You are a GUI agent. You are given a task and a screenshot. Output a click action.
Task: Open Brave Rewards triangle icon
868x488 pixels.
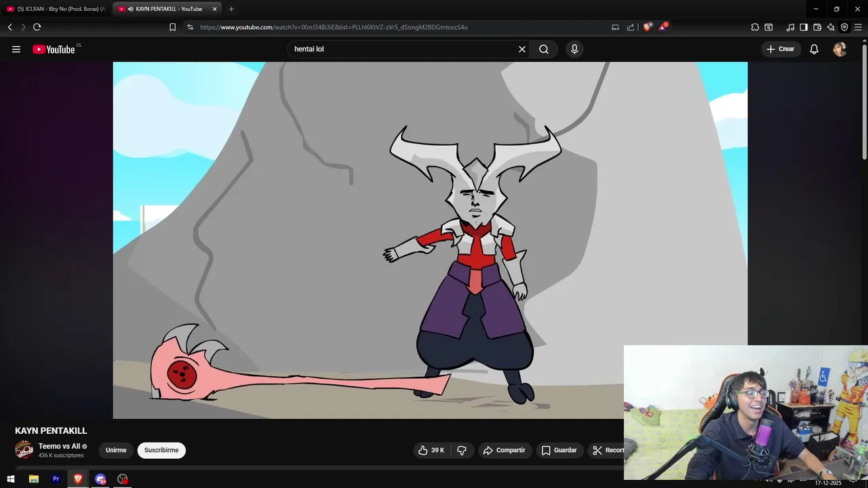663,27
